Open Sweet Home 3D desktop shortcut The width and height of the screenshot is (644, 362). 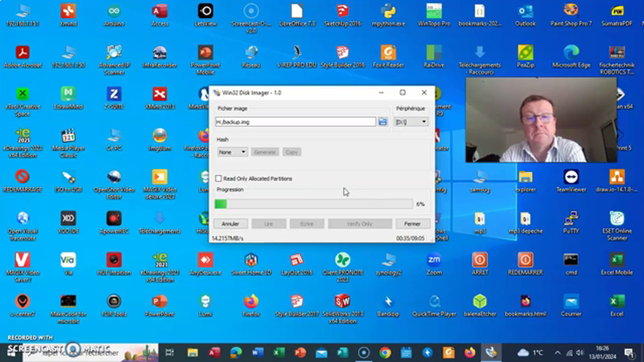(x=251, y=260)
